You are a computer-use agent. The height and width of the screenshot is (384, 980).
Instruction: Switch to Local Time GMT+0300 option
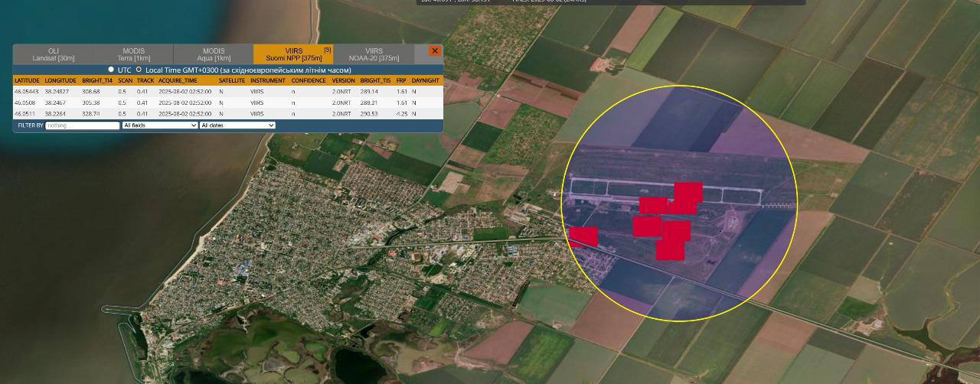click(139, 70)
